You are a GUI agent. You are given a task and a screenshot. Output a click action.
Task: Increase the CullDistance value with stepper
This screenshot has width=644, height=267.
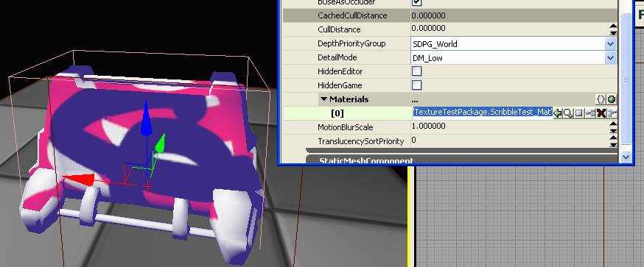click(613, 26)
